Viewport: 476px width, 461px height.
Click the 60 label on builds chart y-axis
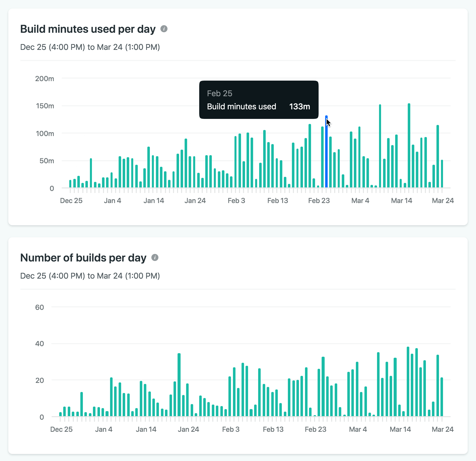pyautogui.click(x=40, y=307)
